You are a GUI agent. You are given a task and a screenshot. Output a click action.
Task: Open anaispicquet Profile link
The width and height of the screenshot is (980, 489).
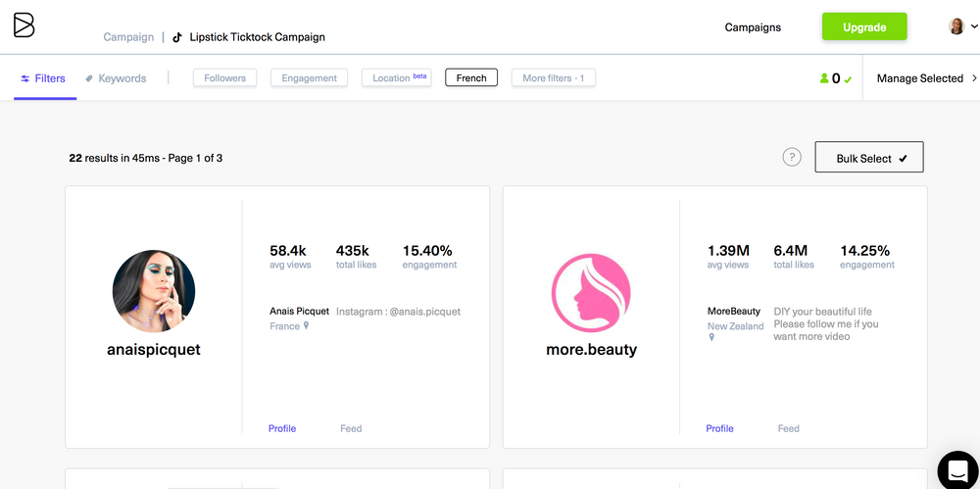coord(282,428)
